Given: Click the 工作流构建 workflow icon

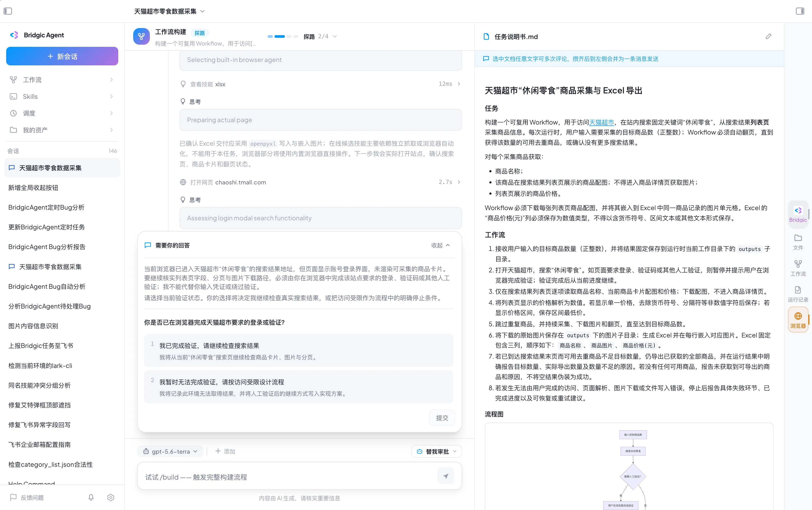Looking at the screenshot, I should (x=141, y=36).
